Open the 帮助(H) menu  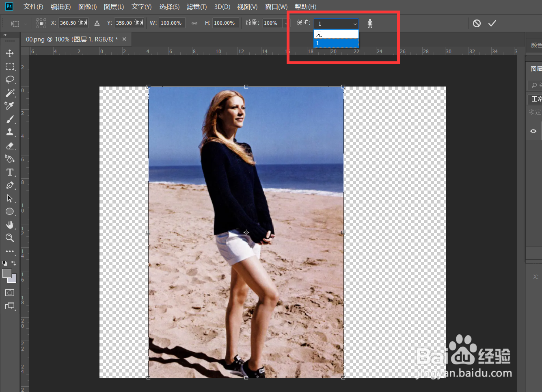305,6
